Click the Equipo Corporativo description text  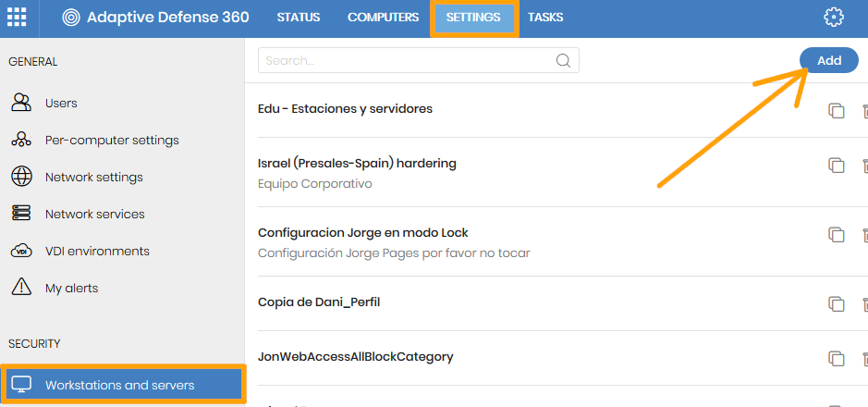[x=315, y=183]
